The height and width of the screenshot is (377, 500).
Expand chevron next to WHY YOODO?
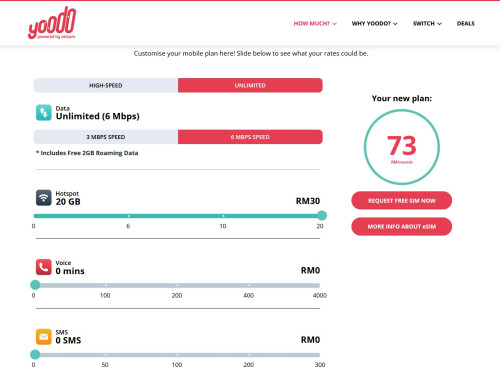(x=395, y=24)
